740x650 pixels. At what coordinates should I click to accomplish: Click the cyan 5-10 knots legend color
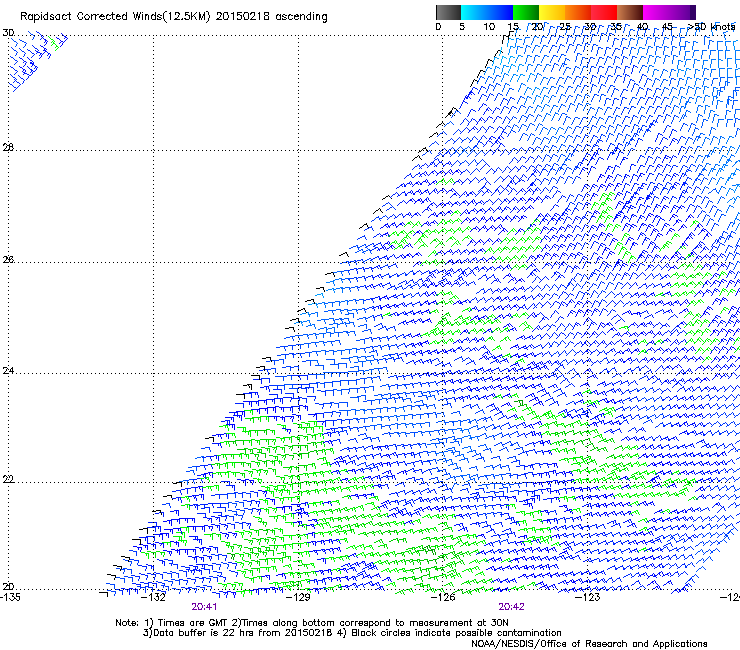(473, 12)
